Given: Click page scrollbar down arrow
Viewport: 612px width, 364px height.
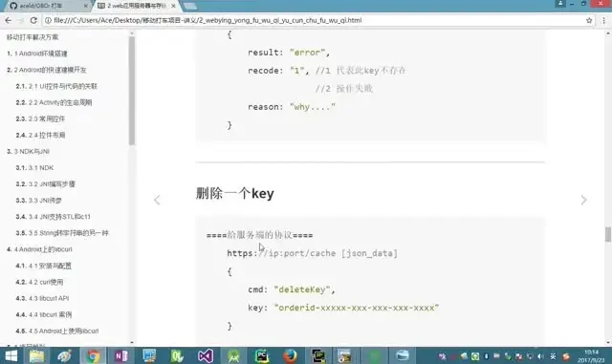Looking at the screenshot, I should pos(608,343).
